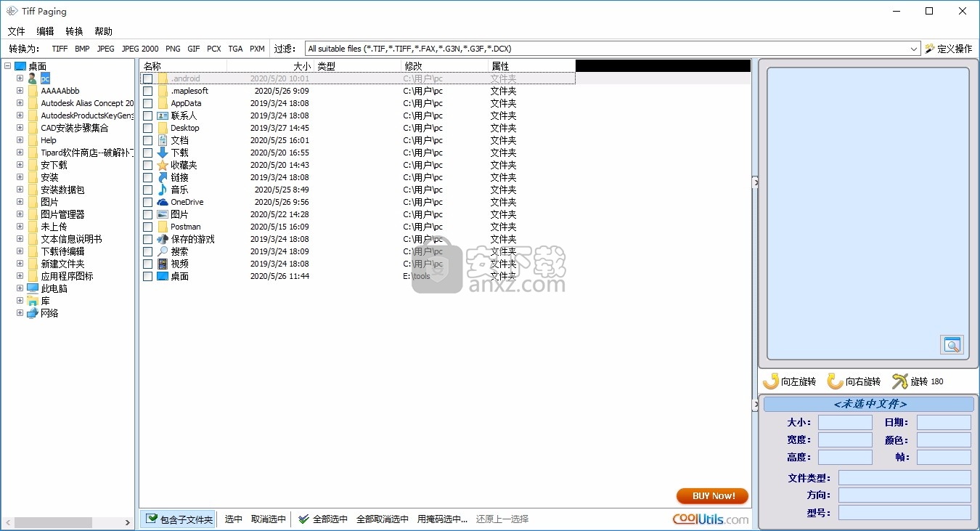Convert to BMP format
Screen dimensions: 980x531
click(x=82, y=49)
